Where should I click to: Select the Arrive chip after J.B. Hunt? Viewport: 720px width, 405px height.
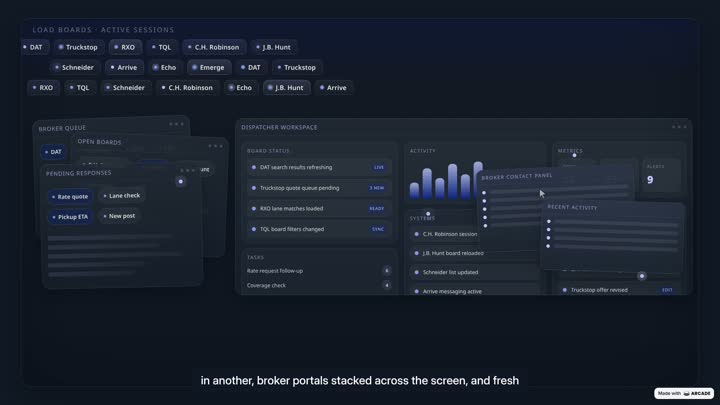pyautogui.click(x=334, y=88)
